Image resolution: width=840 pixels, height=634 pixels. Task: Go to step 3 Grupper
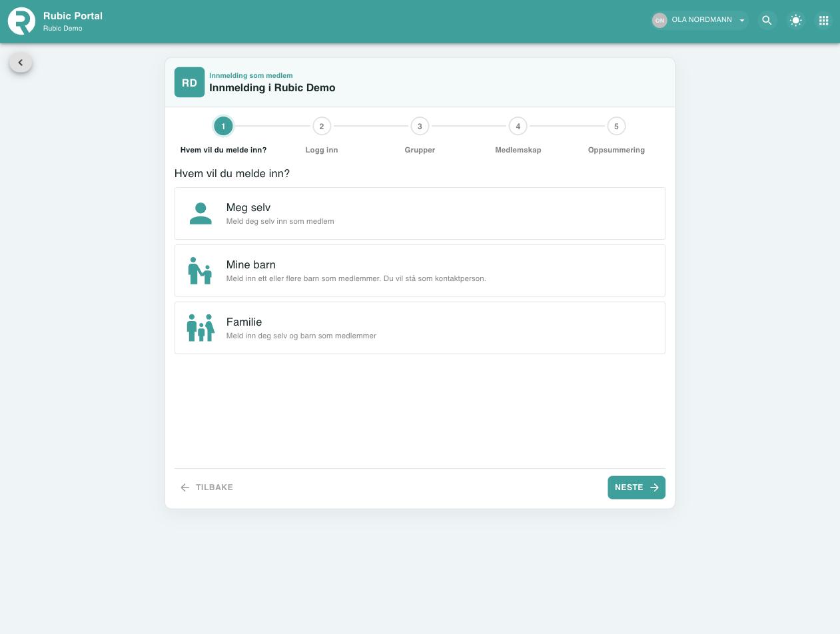click(420, 126)
